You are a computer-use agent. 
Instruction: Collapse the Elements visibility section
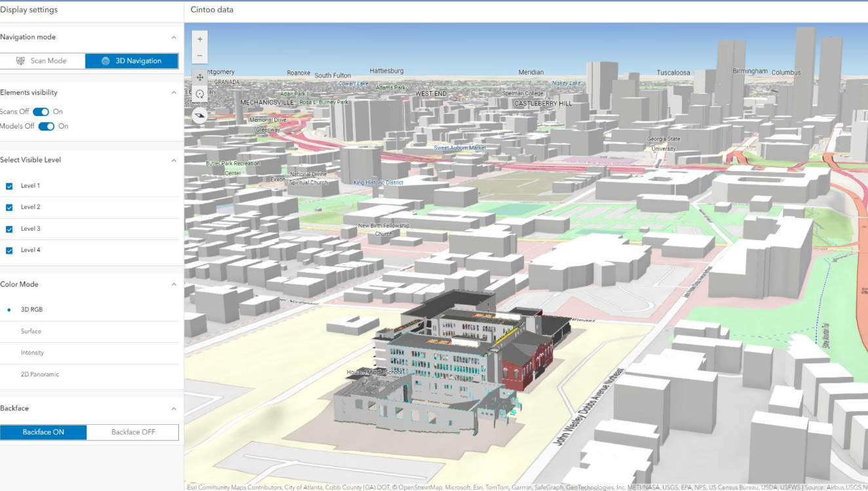[x=174, y=93]
